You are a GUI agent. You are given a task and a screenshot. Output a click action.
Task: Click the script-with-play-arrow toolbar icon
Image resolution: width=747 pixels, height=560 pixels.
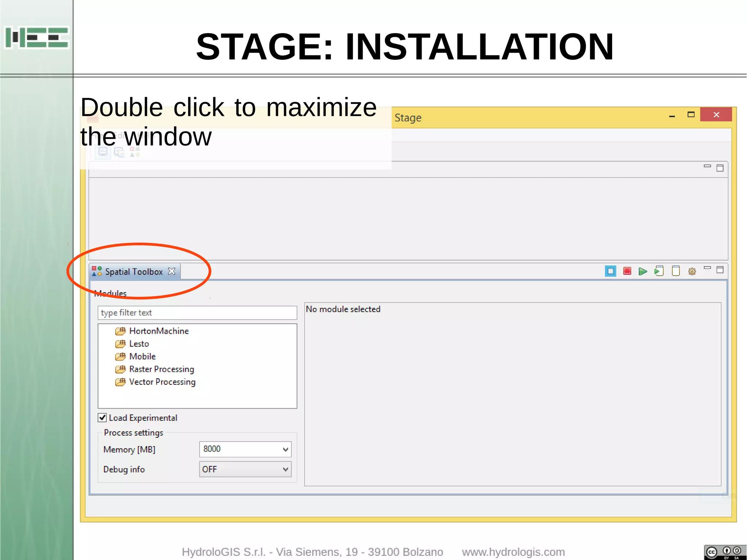point(659,271)
